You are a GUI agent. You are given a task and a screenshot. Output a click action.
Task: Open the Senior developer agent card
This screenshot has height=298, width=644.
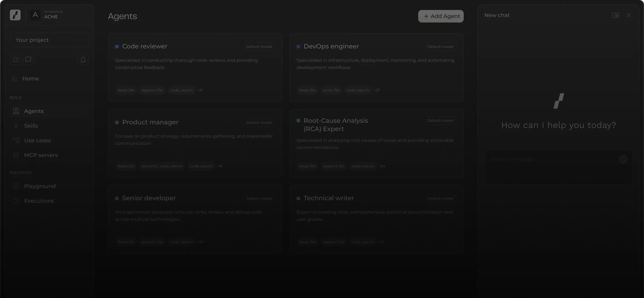(195, 219)
